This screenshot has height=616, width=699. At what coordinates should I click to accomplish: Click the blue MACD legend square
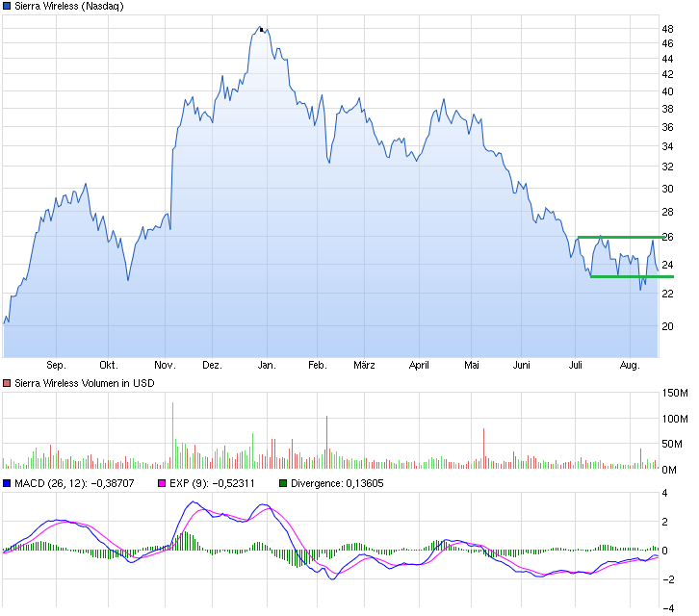point(7,484)
